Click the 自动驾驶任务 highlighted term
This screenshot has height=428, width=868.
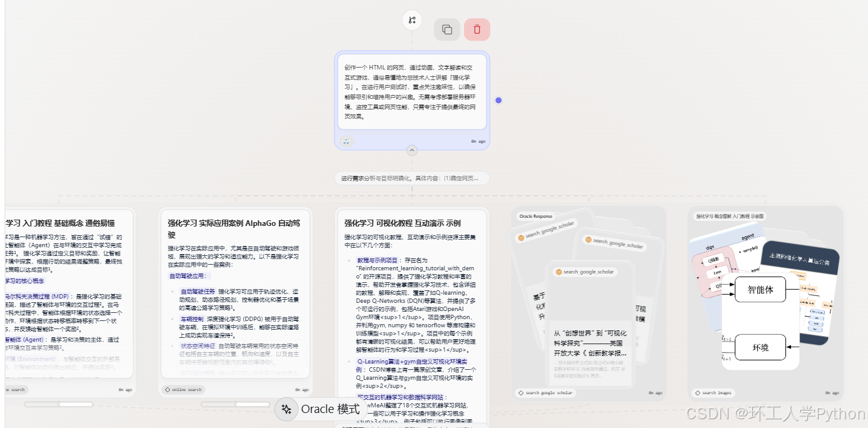198,292
